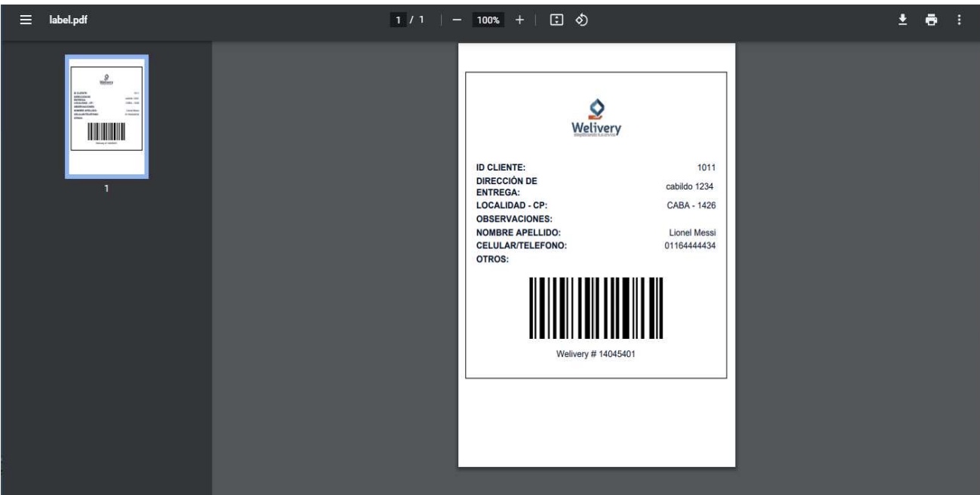Click the value CABA - 1426
The height and width of the screenshot is (495, 980).
click(690, 206)
